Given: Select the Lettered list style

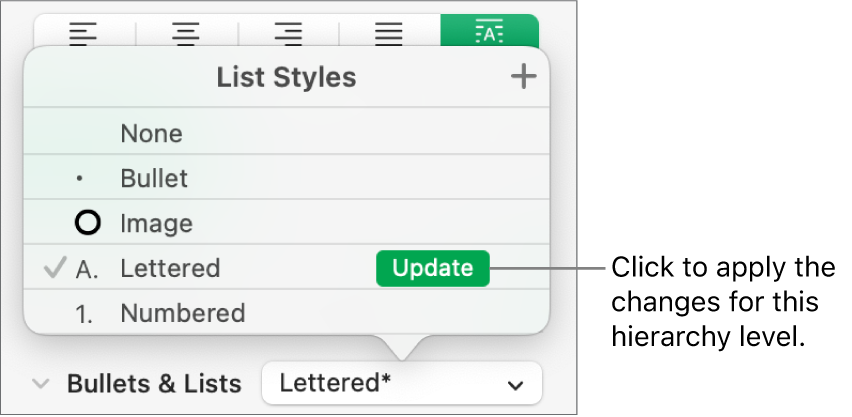Looking at the screenshot, I should (170, 268).
